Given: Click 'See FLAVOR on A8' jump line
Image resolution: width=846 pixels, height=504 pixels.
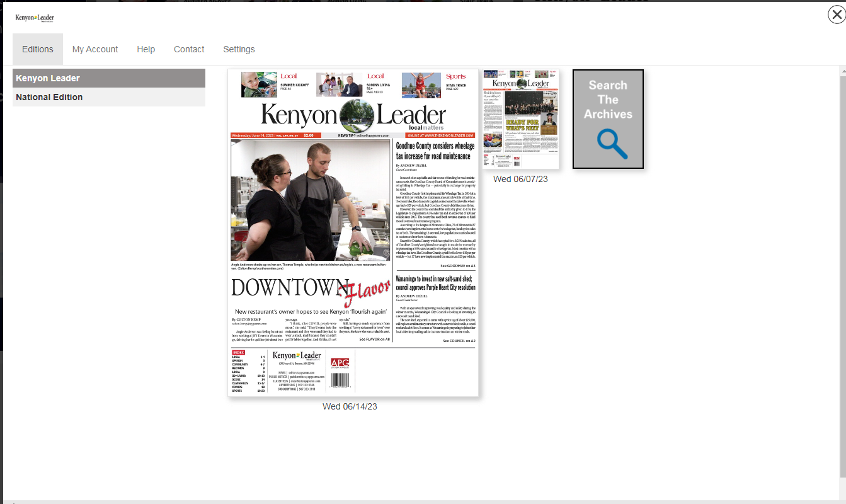Looking at the screenshot, I should (x=375, y=340).
